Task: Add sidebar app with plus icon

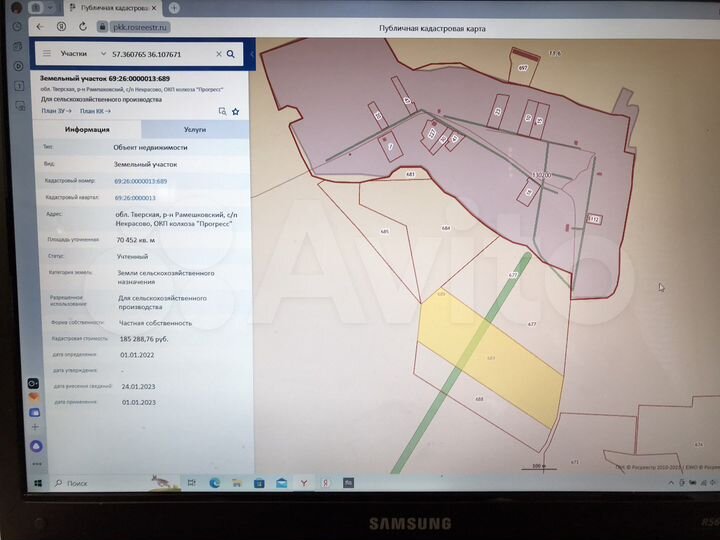Action: (x=35, y=427)
